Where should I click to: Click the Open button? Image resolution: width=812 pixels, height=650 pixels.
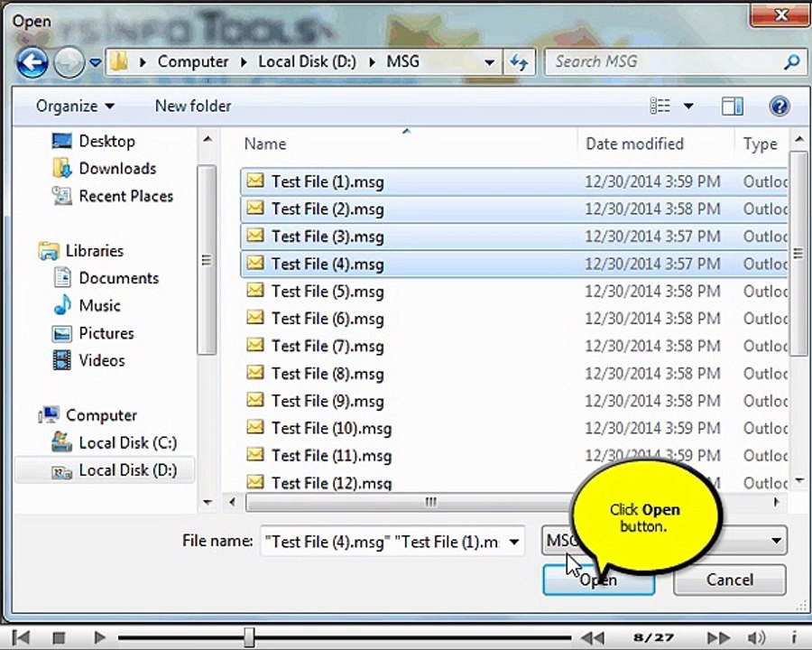[x=599, y=580]
